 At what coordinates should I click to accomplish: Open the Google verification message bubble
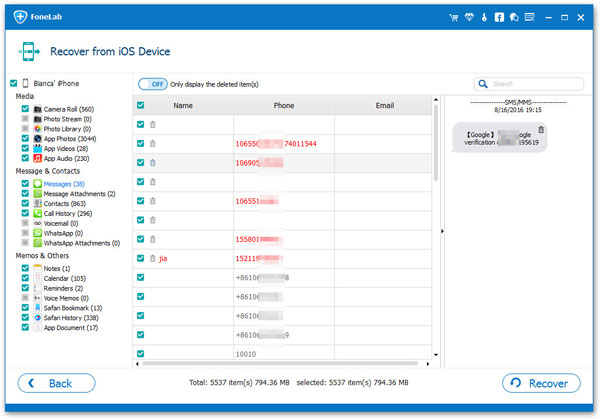point(499,138)
